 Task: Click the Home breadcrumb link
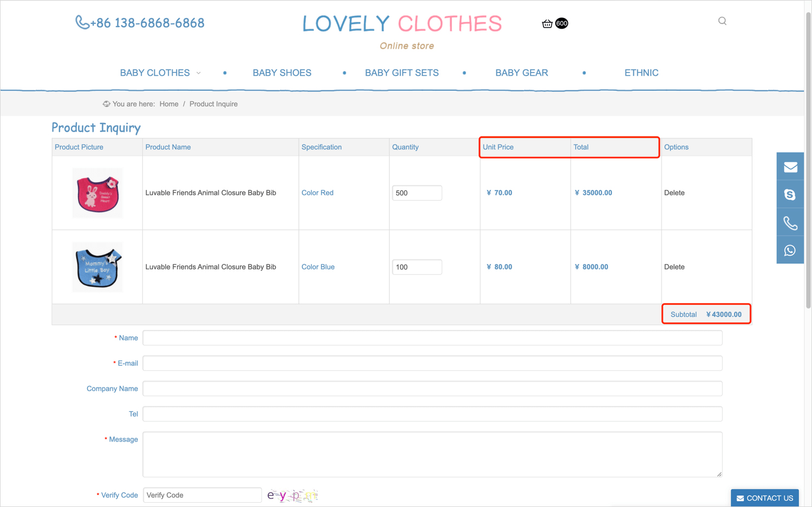pos(168,104)
